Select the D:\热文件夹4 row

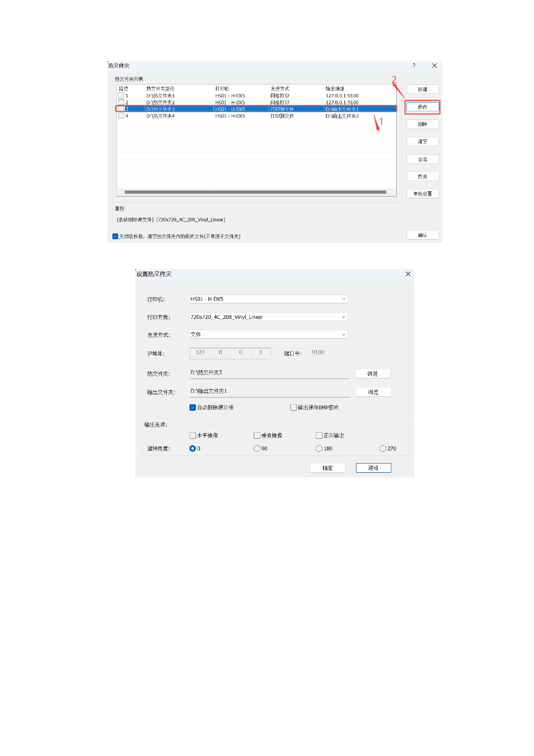[x=161, y=116]
